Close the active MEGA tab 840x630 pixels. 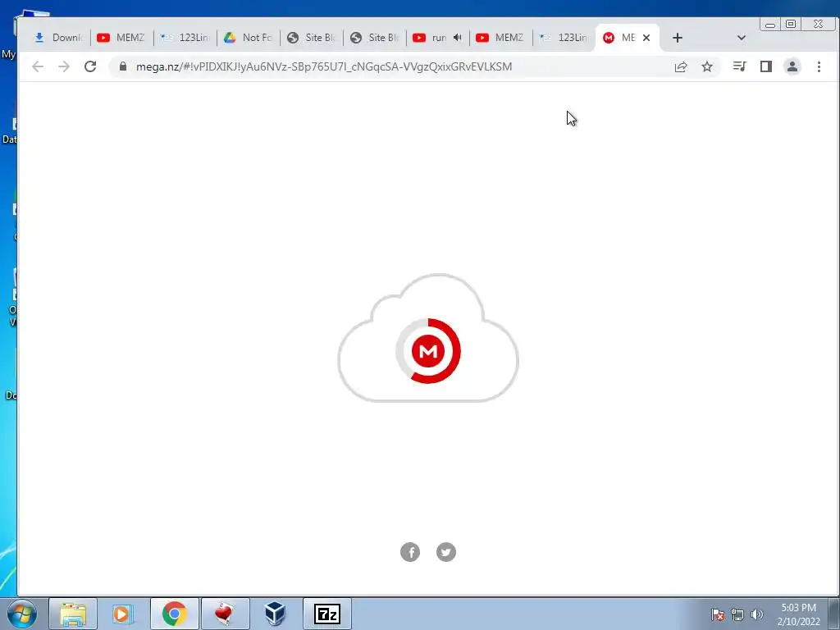(x=646, y=38)
